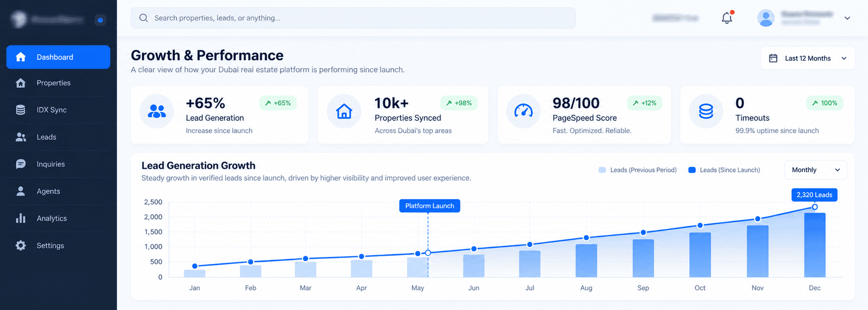Screen dimensions: 868x310
Task: Click the +98% Properties Synced badge
Action: coord(459,103)
